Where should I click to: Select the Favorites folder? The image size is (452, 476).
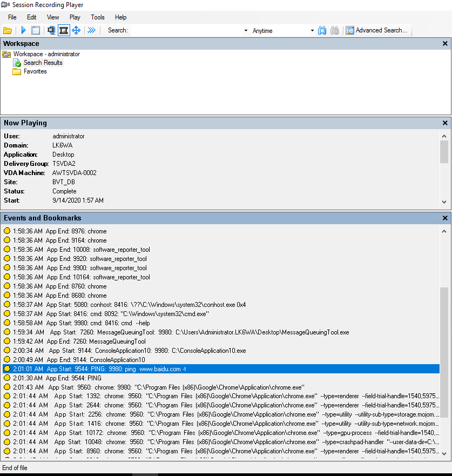35,71
